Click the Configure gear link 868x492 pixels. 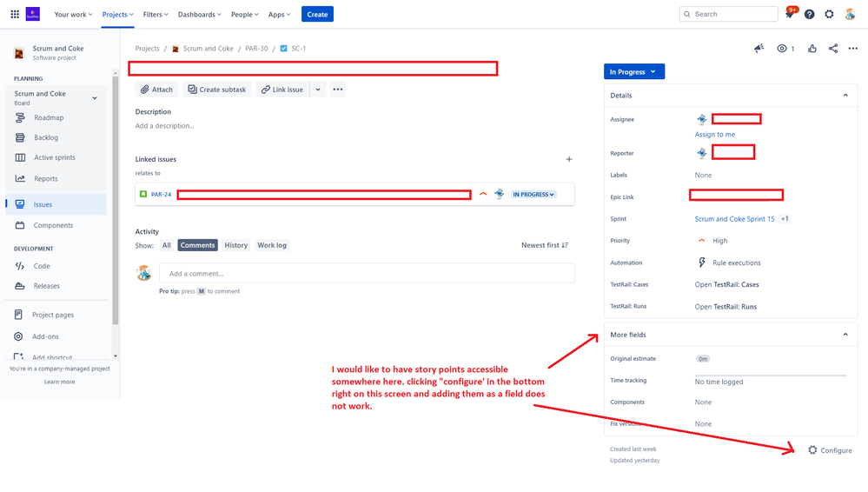830,450
